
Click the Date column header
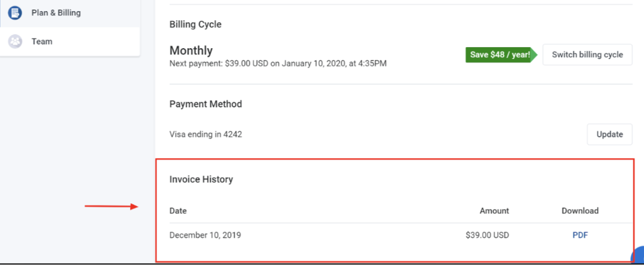coord(178,211)
